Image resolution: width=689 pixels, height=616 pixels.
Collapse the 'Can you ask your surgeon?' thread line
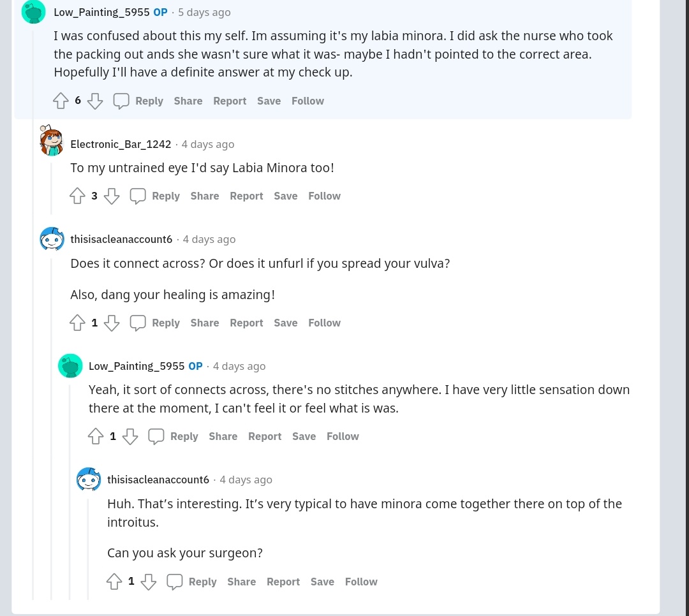(88, 548)
